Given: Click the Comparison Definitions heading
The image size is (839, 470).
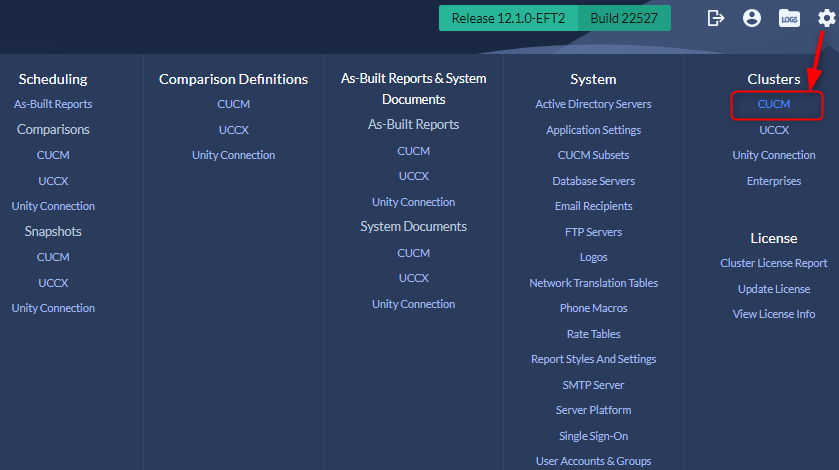Looking at the screenshot, I should pyautogui.click(x=233, y=79).
